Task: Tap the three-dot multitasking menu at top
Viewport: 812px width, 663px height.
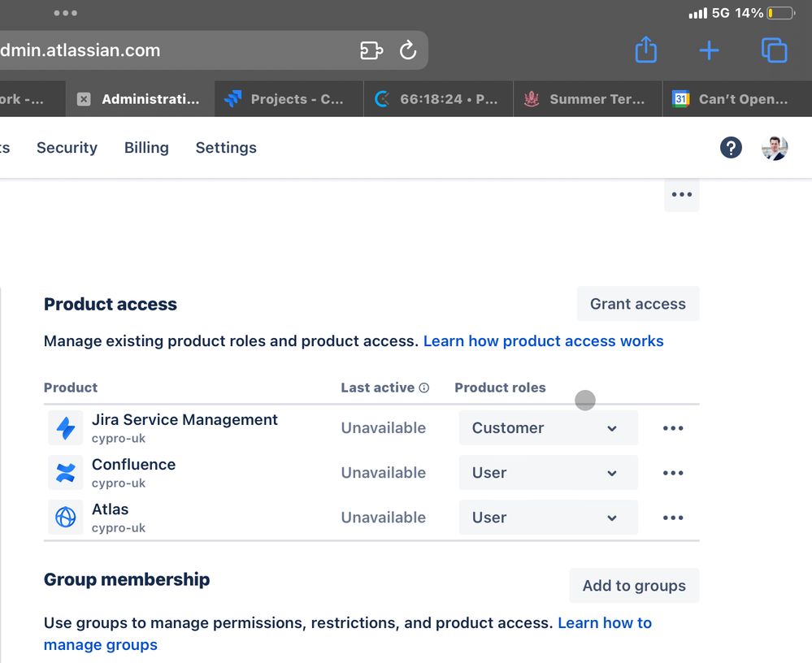Action: 65,13
